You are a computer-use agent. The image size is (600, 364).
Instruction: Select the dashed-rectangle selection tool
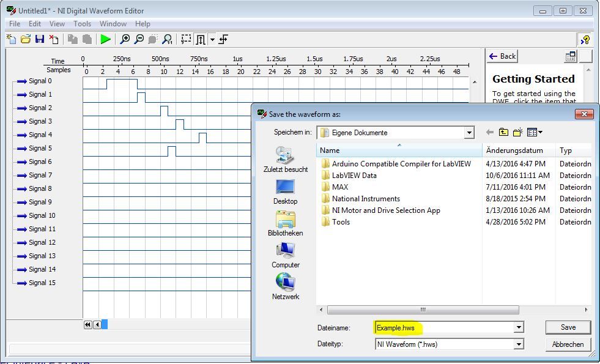click(186, 39)
